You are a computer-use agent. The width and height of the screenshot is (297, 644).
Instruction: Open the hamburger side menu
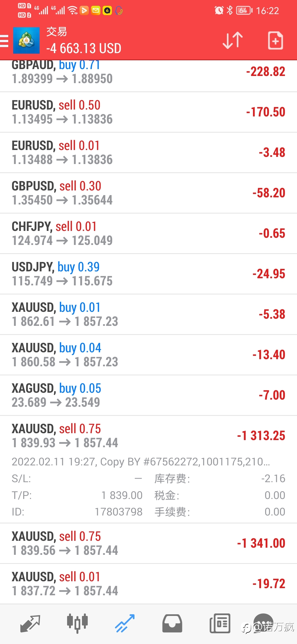[4, 41]
